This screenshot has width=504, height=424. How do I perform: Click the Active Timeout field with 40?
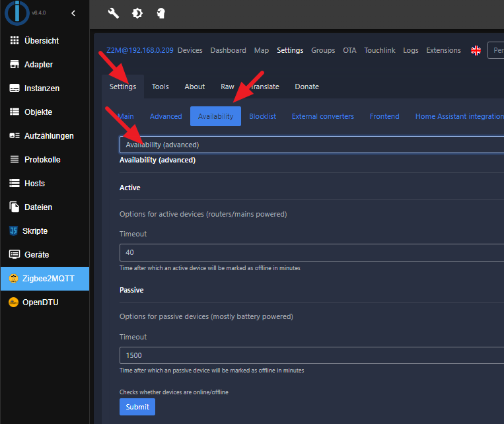point(312,252)
